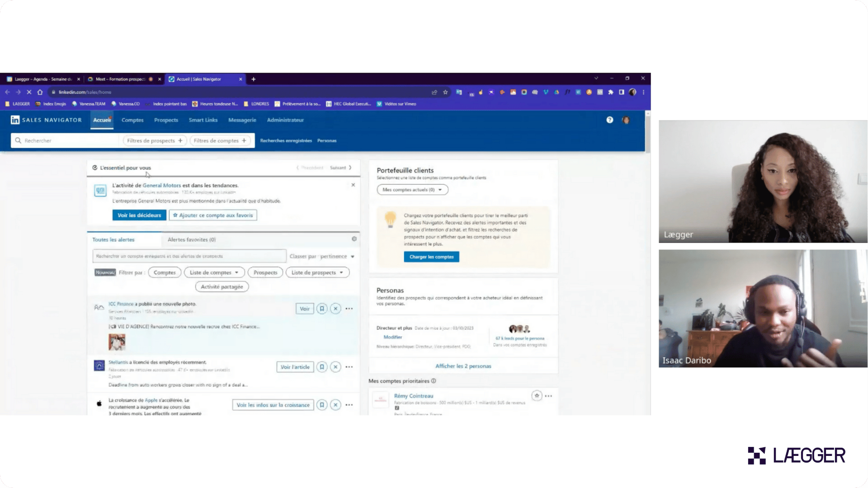Viewport: 868px width, 488px height.
Task: Bookmark this page with the star icon
Action: pos(445,92)
